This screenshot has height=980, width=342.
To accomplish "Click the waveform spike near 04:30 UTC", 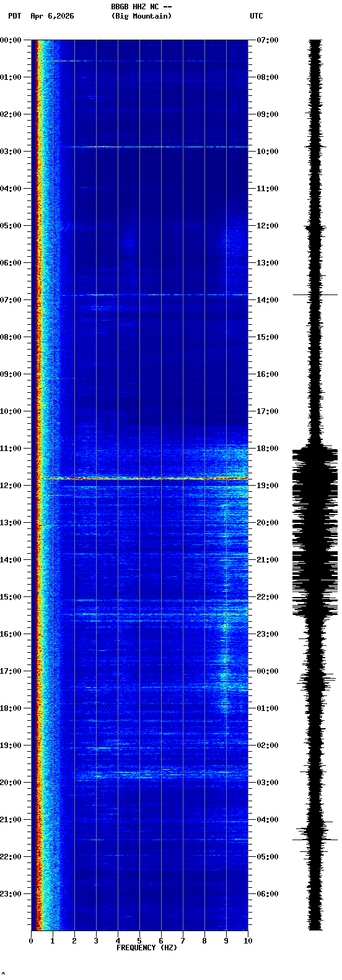I will 315,840.
